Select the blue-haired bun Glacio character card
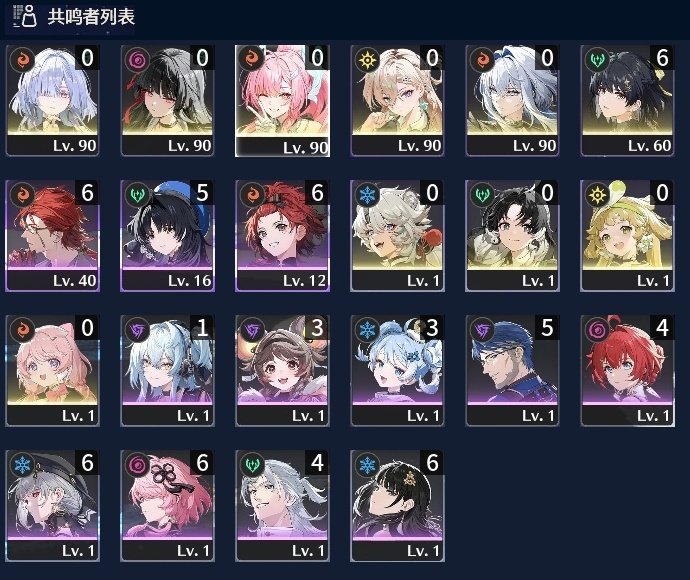The width and height of the screenshot is (690, 580). coord(397,371)
